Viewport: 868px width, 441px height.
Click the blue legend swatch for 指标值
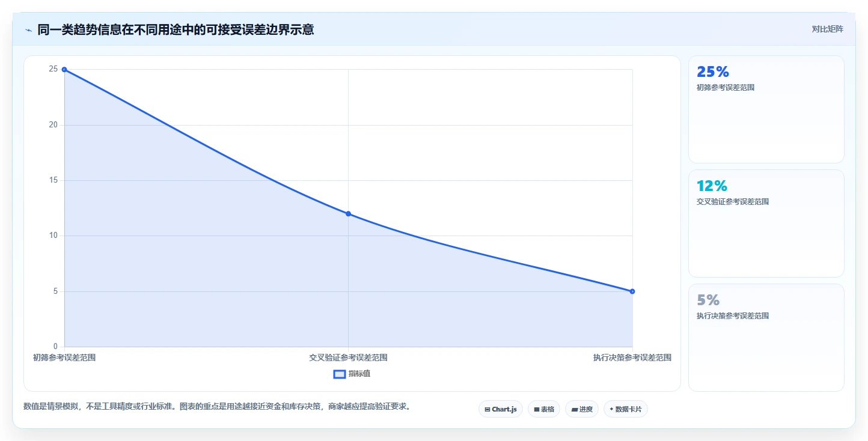click(x=339, y=374)
